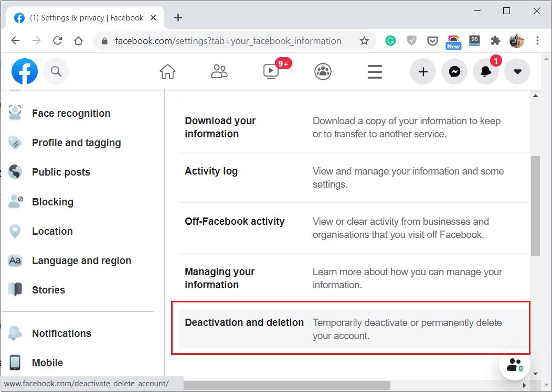The width and height of the screenshot is (552, 392).
Task: Open Chrome's three-dot menu
Action: (x=537, y=40)
